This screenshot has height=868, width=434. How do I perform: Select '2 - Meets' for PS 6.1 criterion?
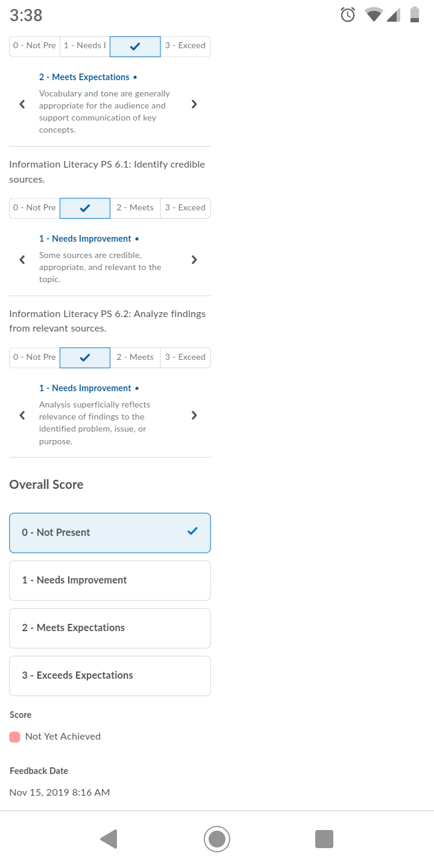coord(135,208)
